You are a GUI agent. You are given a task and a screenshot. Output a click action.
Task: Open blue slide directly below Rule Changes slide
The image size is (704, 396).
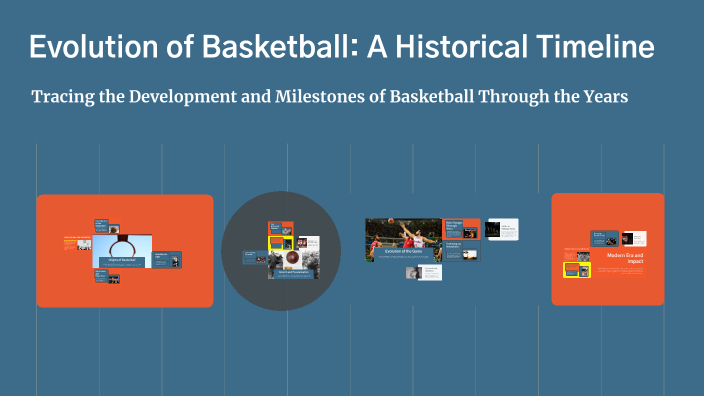tap(461, 251)
